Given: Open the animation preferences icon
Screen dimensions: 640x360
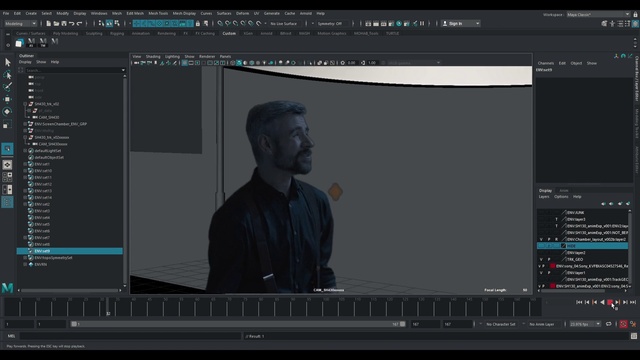Looking at the screenshot, I should [x=633, y=324].
